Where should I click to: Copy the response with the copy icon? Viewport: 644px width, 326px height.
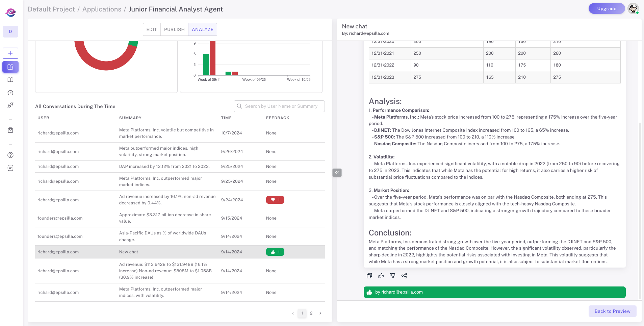click(x=369, y=276)
